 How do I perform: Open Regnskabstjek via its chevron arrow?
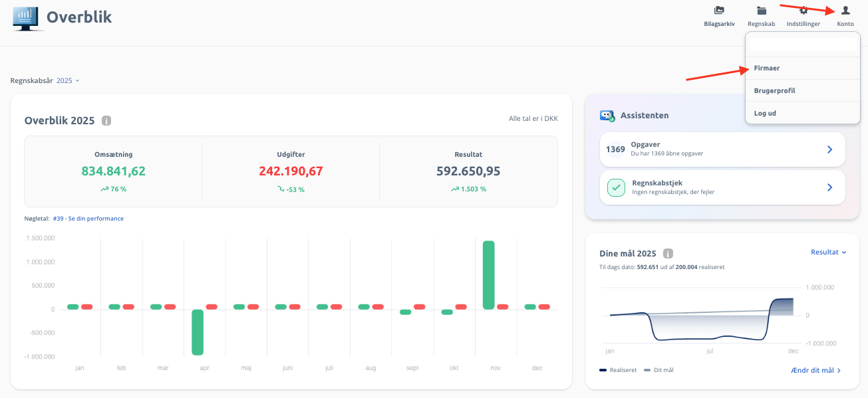(x=829, y=188)
